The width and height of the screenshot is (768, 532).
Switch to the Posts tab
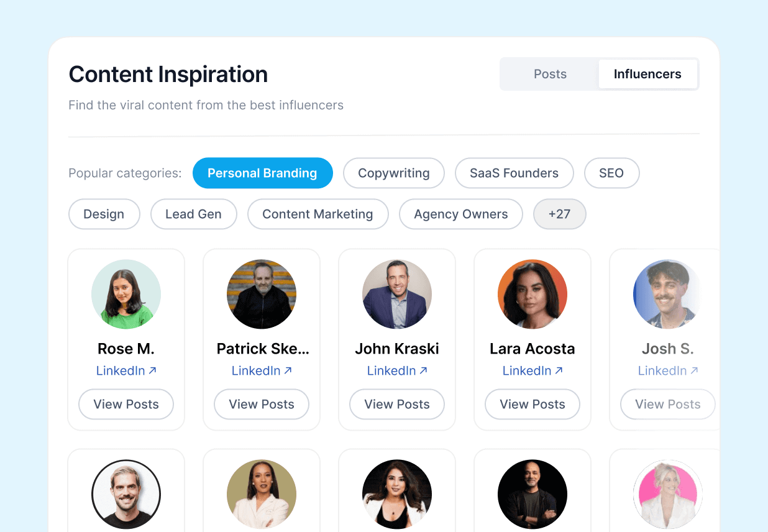[x=550, y=74]
